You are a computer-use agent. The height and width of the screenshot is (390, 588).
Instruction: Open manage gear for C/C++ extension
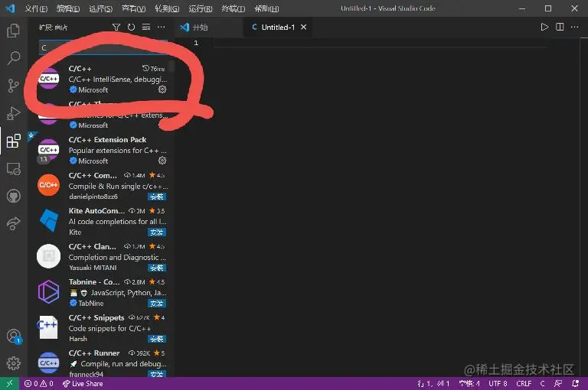click(x=162, y=89)
